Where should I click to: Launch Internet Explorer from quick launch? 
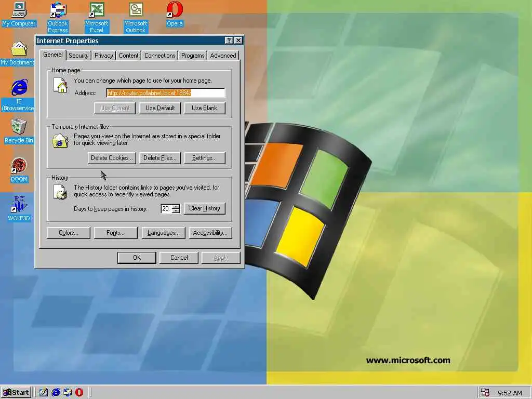tap(56, 392)
